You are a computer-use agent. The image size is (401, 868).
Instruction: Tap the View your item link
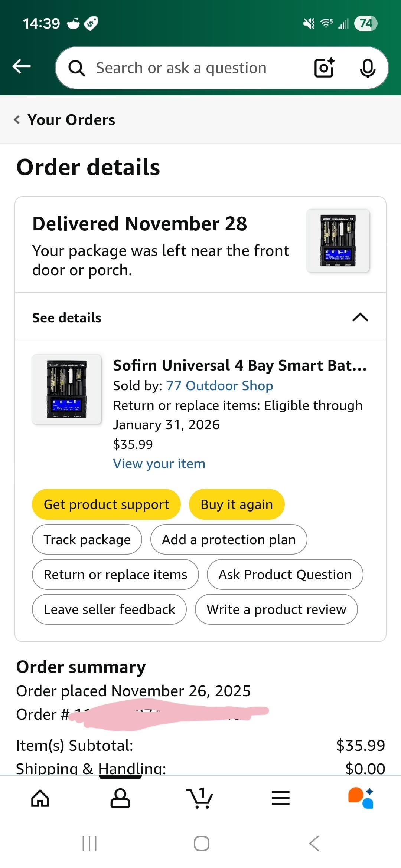(159, 464)
